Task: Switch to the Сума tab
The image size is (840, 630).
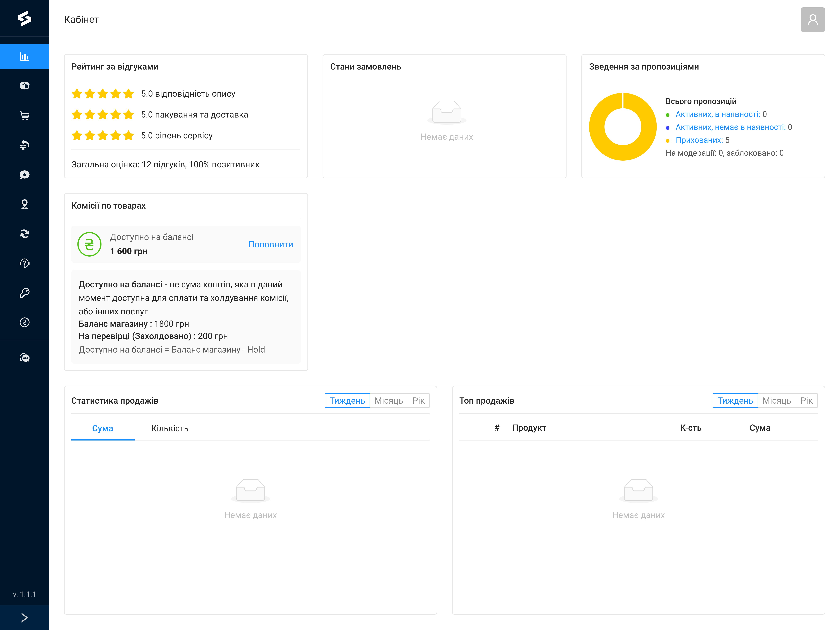Action: coord(103,428)
